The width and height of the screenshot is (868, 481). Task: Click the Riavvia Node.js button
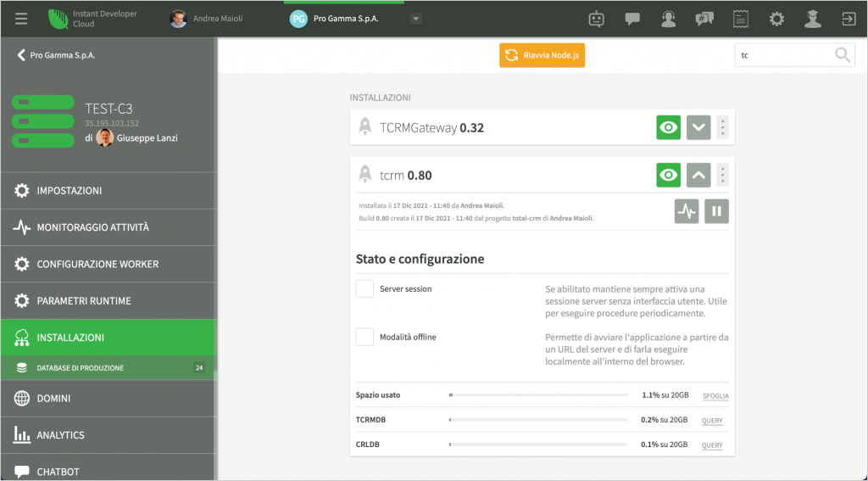click(x=542, y=55)
